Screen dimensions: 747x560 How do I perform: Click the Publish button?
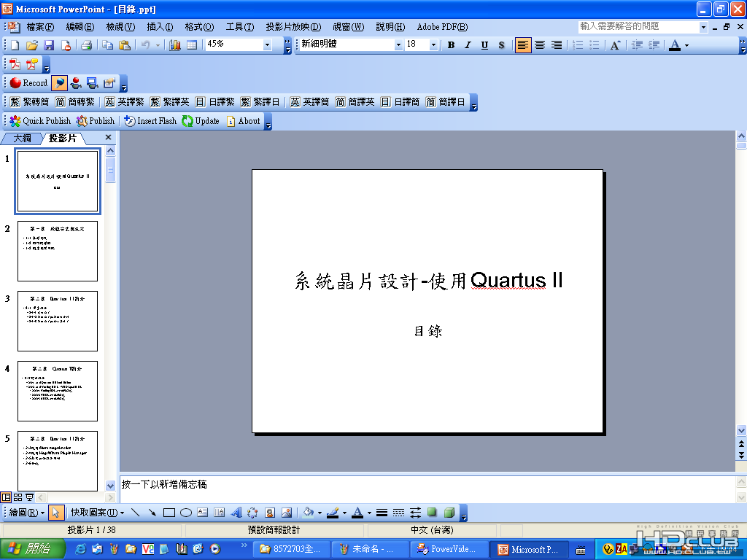[x=96, y=121]
